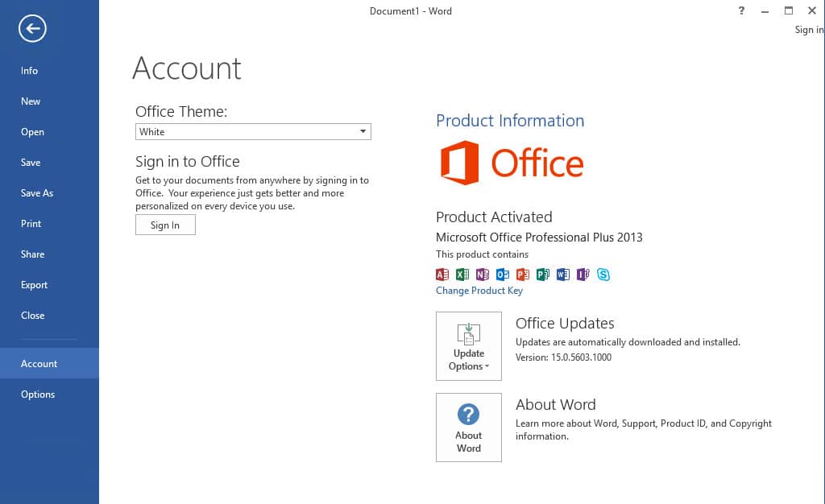Screen dimensions: 825x504
Task: Click the InfoPath app icon
Action: click(x=583, y=275)
